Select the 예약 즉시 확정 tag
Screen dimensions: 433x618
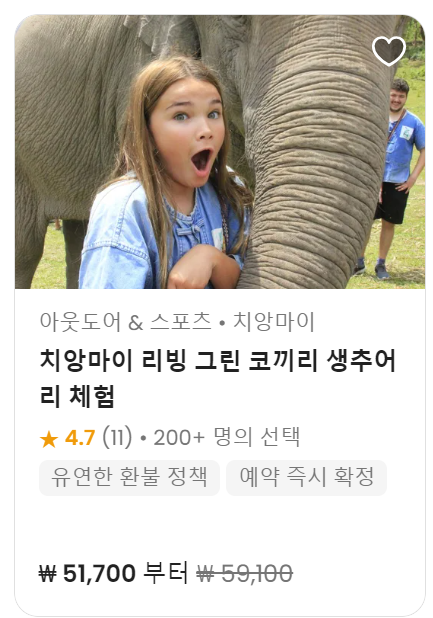pyautogui.click(x=306, y=477)
